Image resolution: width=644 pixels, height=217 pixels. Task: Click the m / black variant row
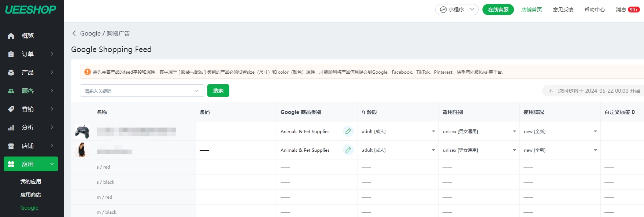358,211
